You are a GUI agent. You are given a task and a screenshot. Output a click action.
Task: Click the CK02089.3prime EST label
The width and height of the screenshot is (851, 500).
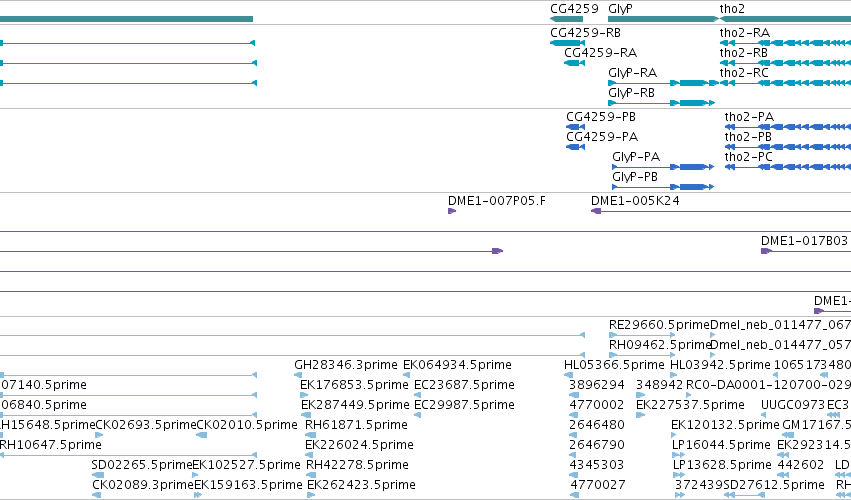(x=143, y=485)
